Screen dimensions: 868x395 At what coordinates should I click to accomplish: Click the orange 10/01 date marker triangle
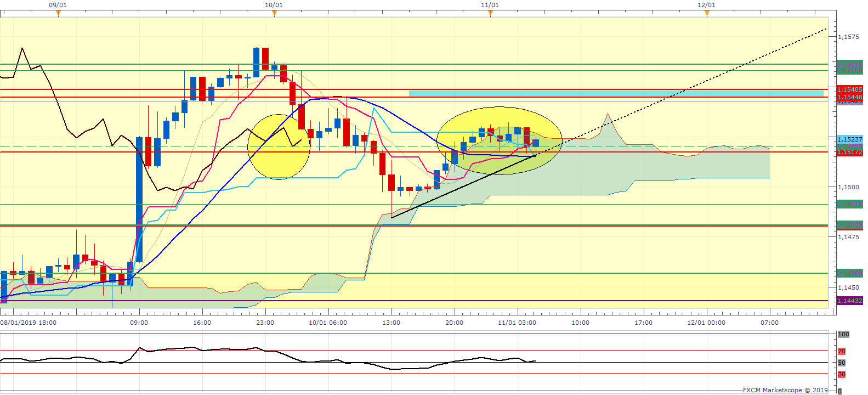274,14
